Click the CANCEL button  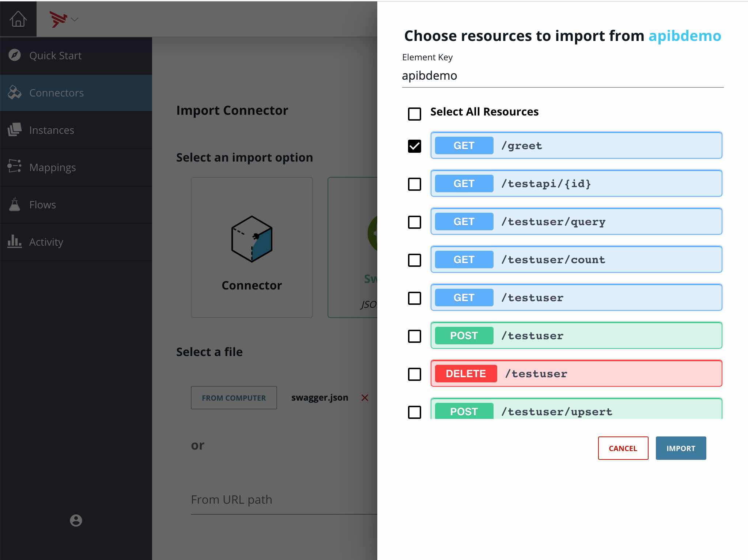[x=623, y=448]
